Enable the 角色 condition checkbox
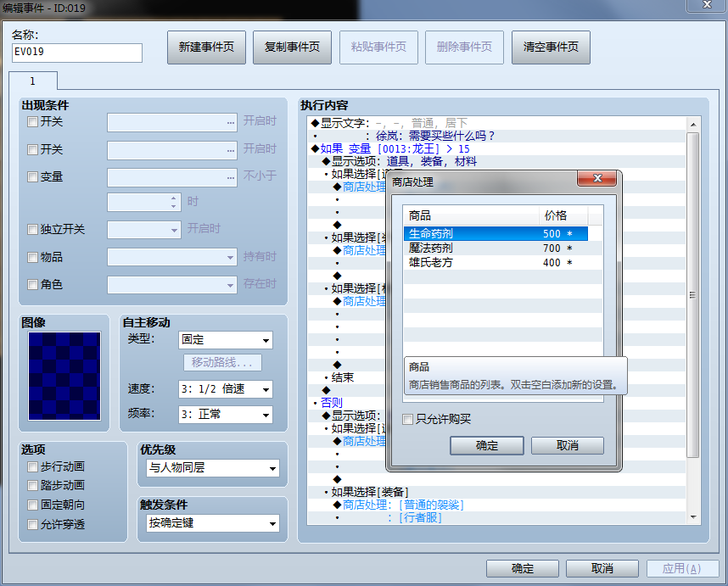Image resolution: width=728 pixels, height=586 pixels. pos(32,284)
